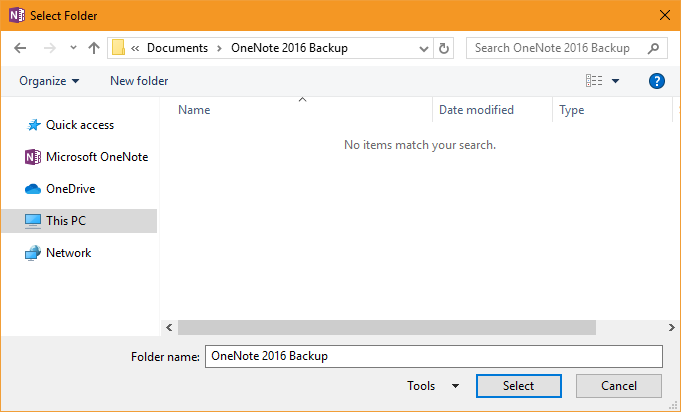681x412 pixels.
Task: Click the horizontal scrollbar thumb
Action: tap(387, 327)
